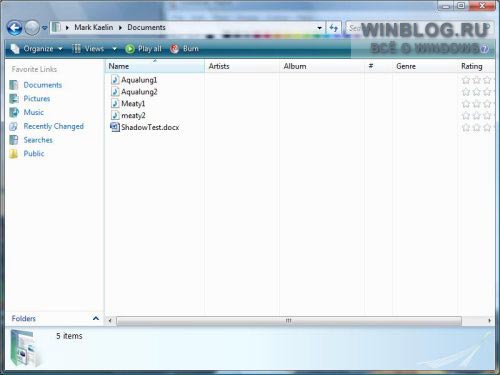The image size is (500, 375).
Task: Select the Meaty1 file name
Action: click(x=133, y=104)
